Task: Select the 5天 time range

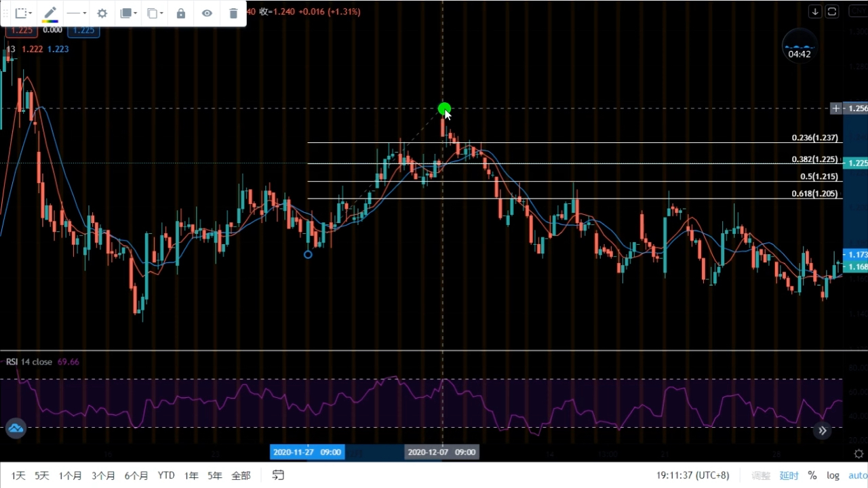Action: pyautogui.click(x=42, y=476)
